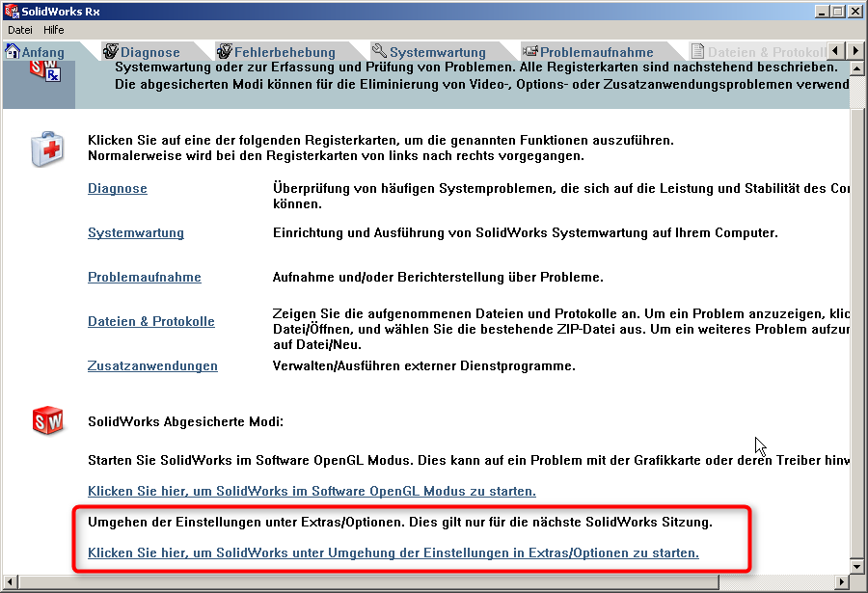Click the tab strip left arrow

pos(835,51)
